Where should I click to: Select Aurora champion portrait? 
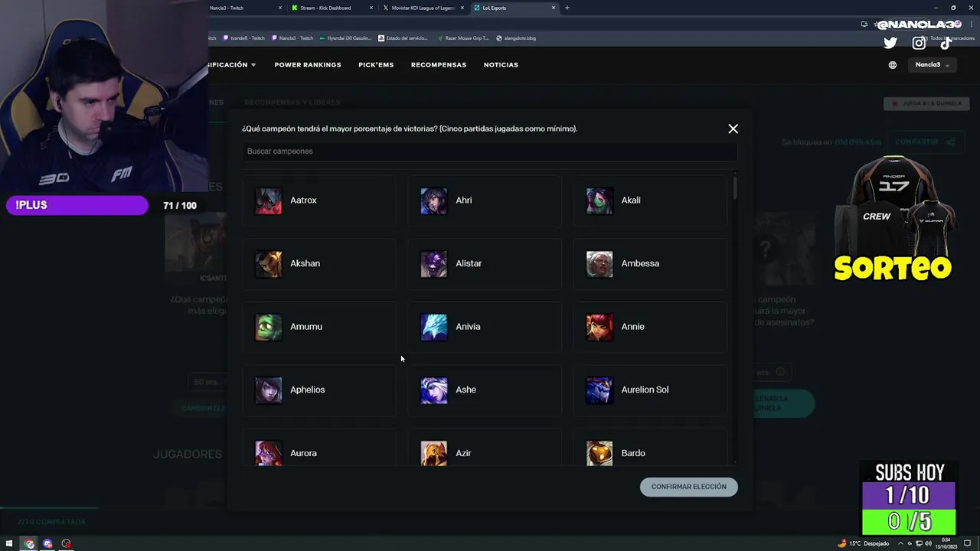(268, 453)
